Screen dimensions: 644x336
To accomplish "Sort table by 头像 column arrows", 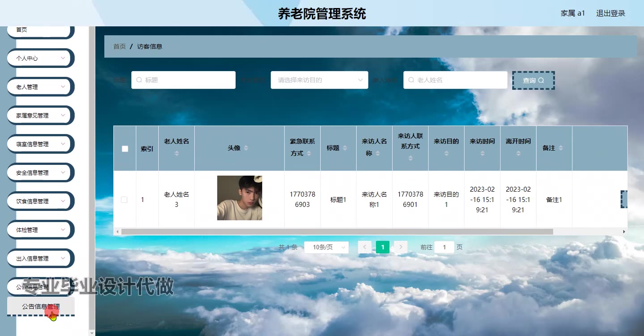I will point(246,148).
